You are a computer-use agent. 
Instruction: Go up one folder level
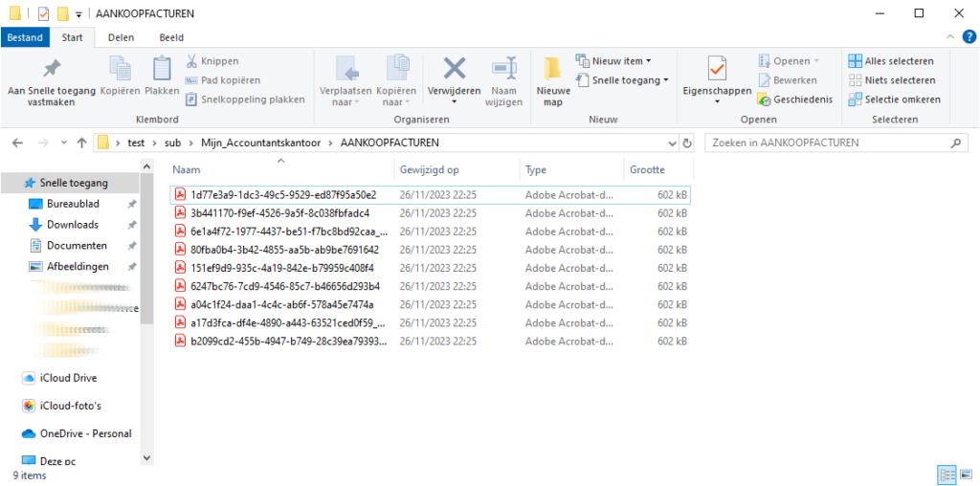coord(81,144)
